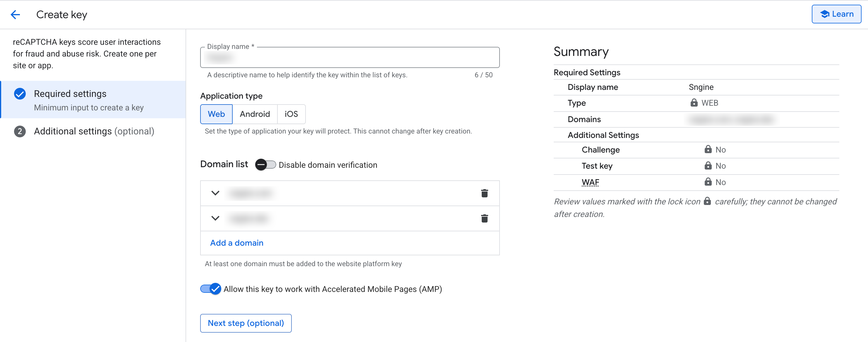This screenshot has height=342, width=868.
Task: Open the Learn panel button
Action: point(836,14)
